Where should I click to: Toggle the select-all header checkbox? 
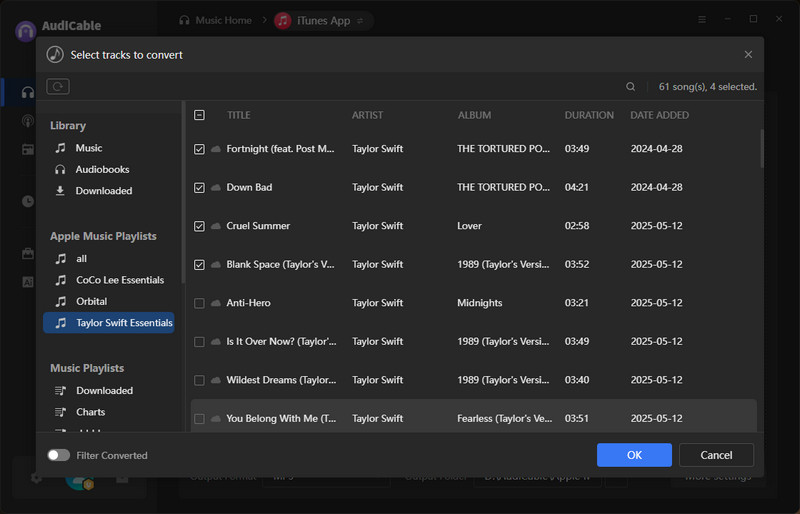click(199, 115)
